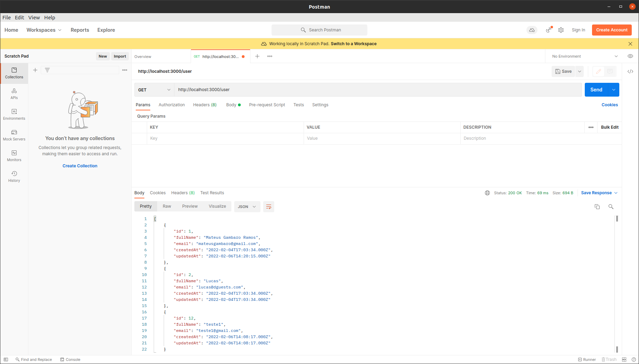639x364 pixels.
Task: Click the network globe icon near Status
Action: point(487,193)
